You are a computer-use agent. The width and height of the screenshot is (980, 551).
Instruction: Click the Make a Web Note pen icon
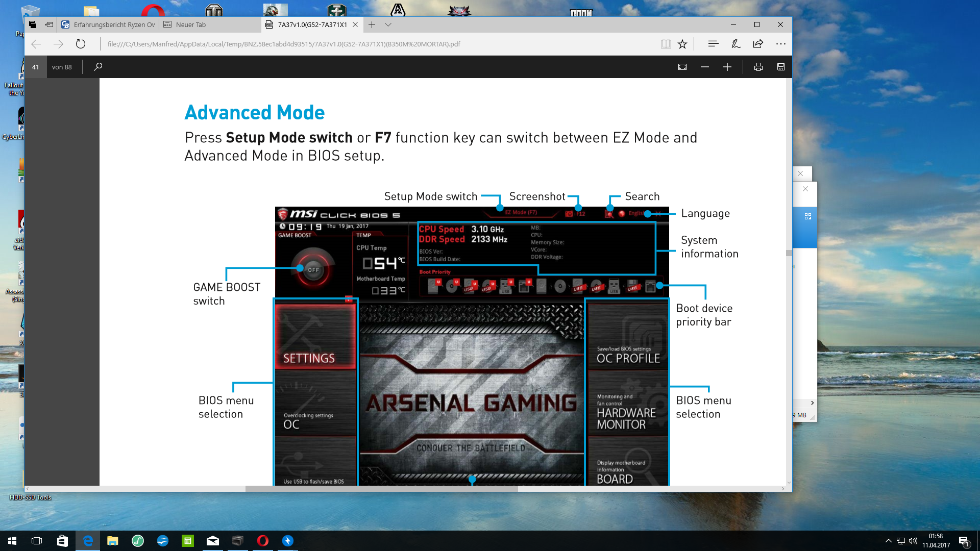click(x=736, y=44)
